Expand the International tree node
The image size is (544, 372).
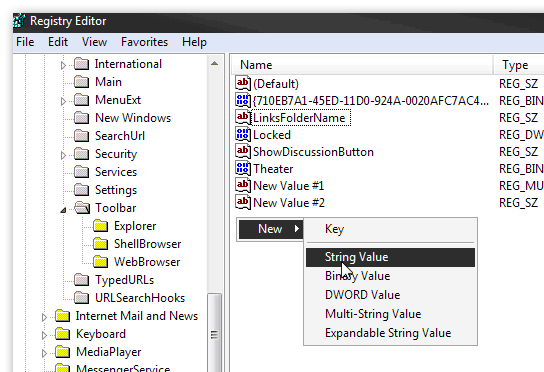click(63, 65)
